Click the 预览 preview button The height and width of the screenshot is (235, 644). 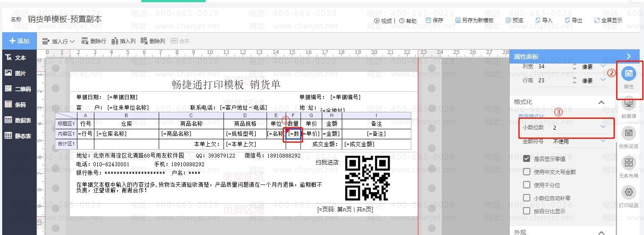pos(514,20)
